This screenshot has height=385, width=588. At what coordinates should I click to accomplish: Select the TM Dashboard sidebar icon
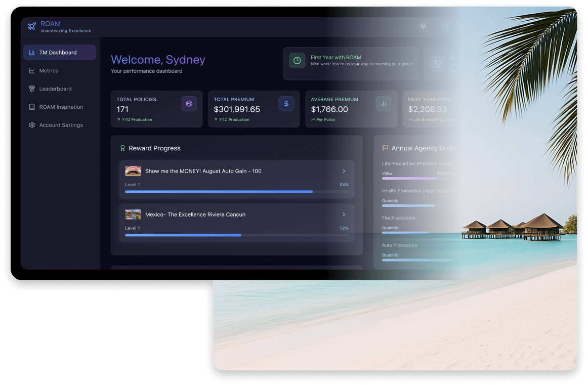(31, 52)
